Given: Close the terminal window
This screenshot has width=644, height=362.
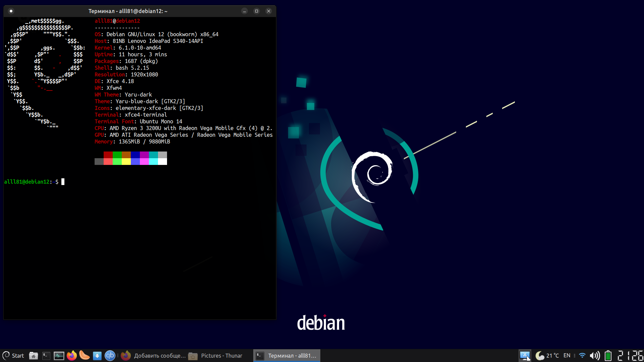Looking at the screenshot, I should (x=269, y=11).
